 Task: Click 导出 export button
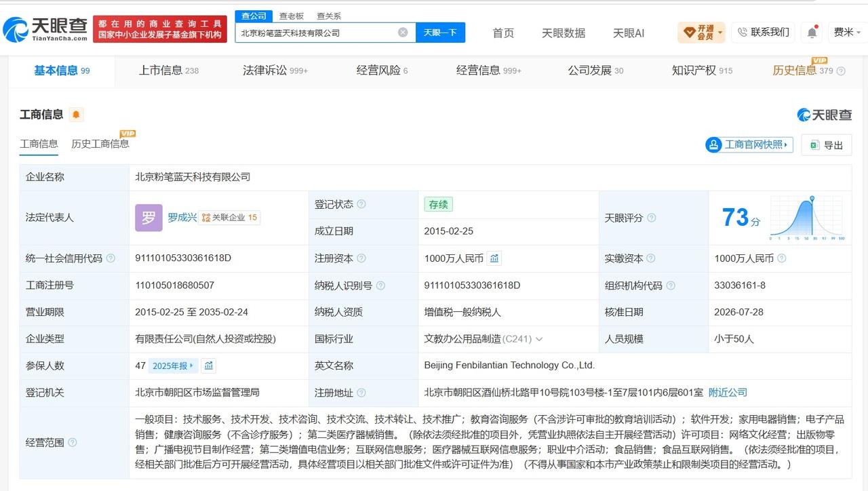click(x=826, y=145)
